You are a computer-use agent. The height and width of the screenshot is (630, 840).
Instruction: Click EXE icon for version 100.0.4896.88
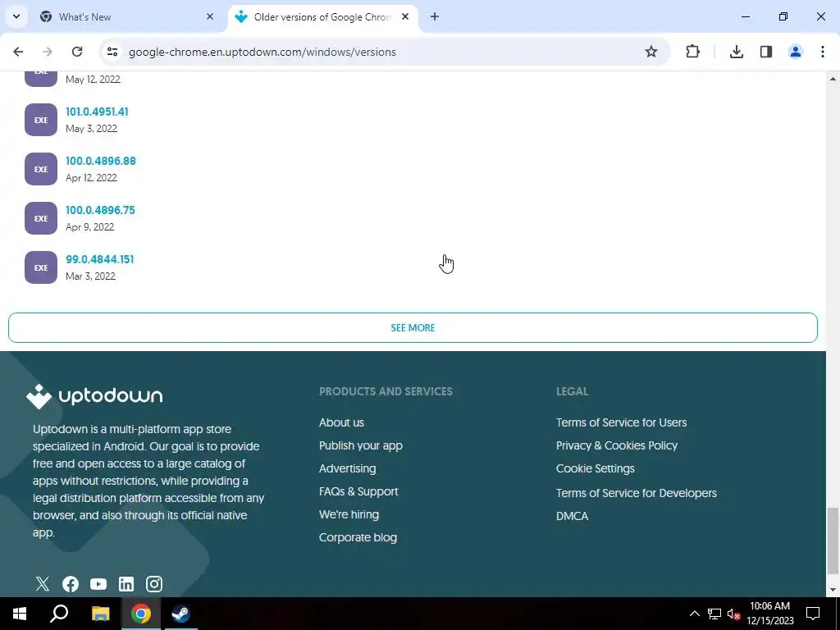tap(41, 169)
